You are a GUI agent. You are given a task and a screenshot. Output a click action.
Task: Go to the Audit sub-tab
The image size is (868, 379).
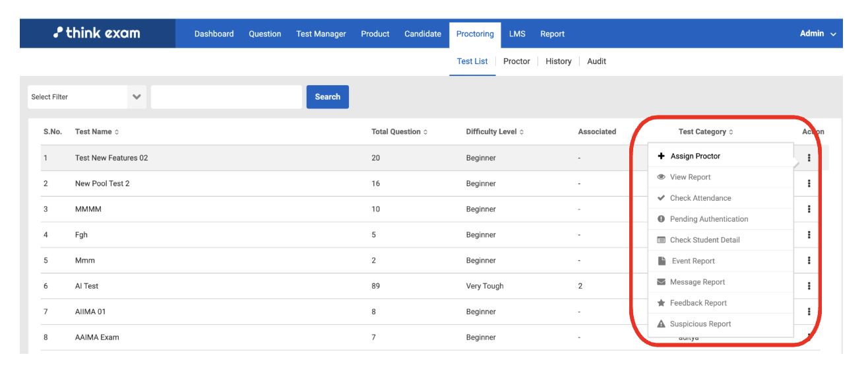tap(596, 61)
